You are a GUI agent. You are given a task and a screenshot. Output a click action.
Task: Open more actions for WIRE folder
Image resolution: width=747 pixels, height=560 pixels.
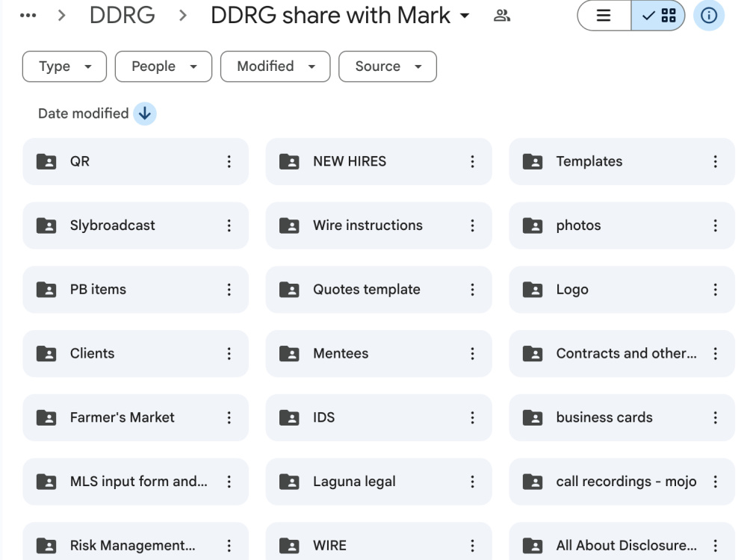[473, 546]
